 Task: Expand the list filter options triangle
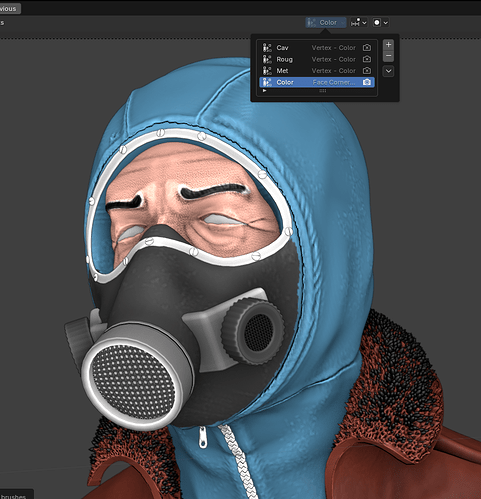tap(264, 91)
